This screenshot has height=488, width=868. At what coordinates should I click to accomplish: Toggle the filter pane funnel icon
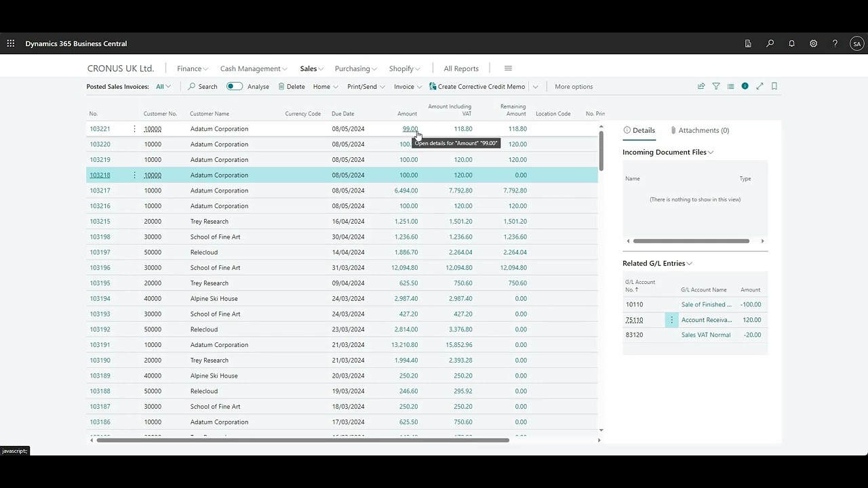[716, 86]
